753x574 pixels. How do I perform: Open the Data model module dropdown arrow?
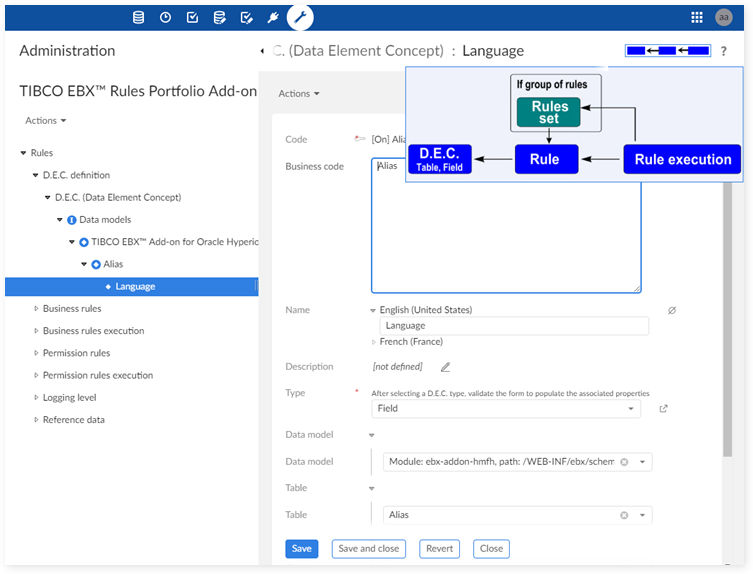click(642, 462)
